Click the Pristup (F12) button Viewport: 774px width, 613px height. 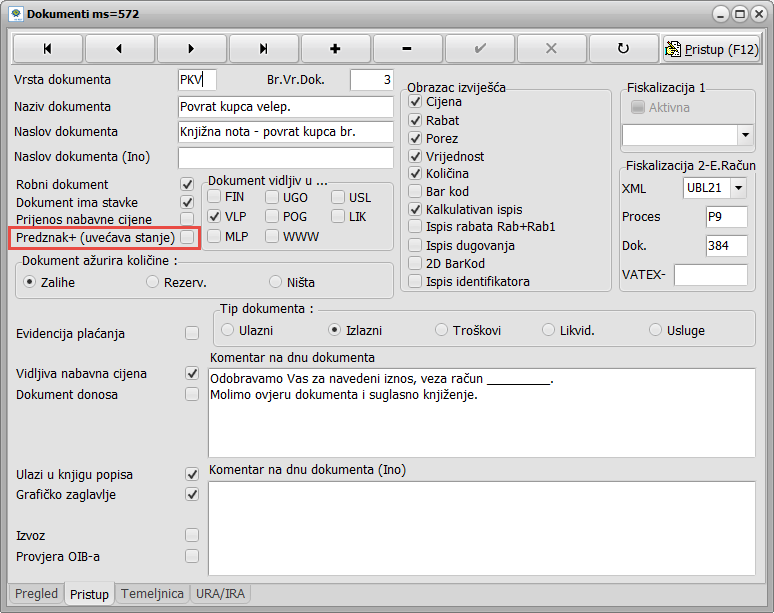(711, 48)
